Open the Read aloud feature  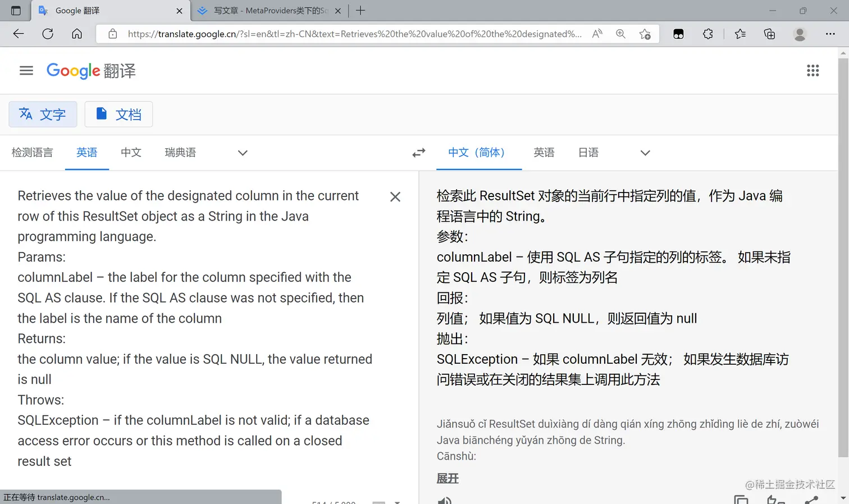click(597, 34)
